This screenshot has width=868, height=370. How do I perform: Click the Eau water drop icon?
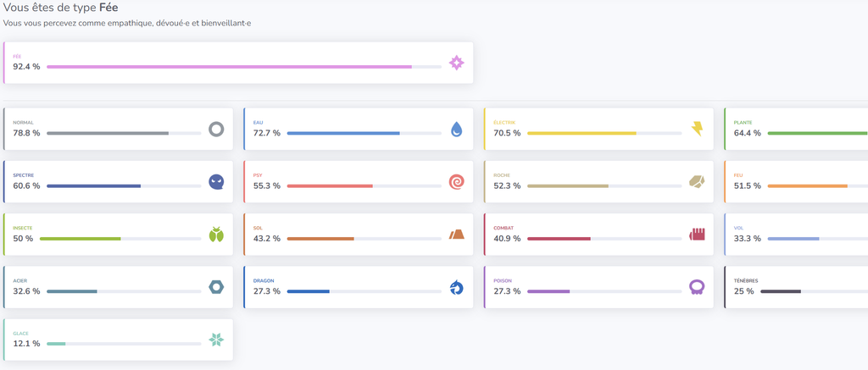pyautogui.click(x=456, y=130)
